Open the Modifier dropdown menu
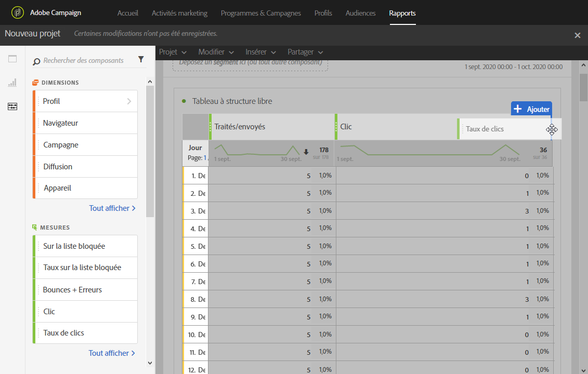 pyautogui.click(x=216, y=52)
